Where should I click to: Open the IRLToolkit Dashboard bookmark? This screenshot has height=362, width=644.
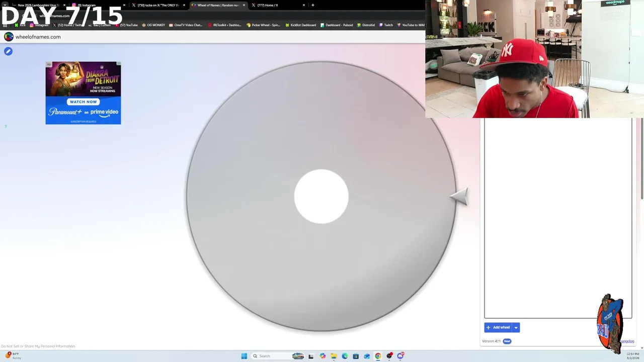point(224,25)
